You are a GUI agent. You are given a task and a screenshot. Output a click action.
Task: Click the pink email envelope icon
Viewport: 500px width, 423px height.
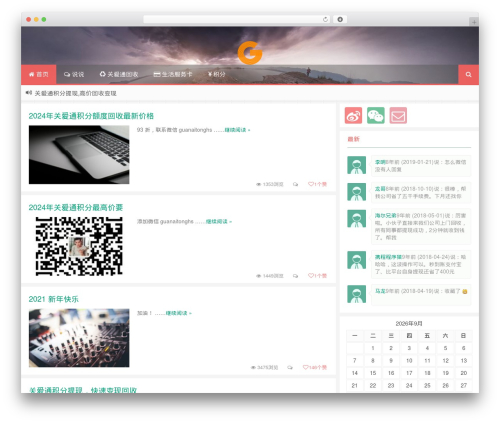[398, 116]
